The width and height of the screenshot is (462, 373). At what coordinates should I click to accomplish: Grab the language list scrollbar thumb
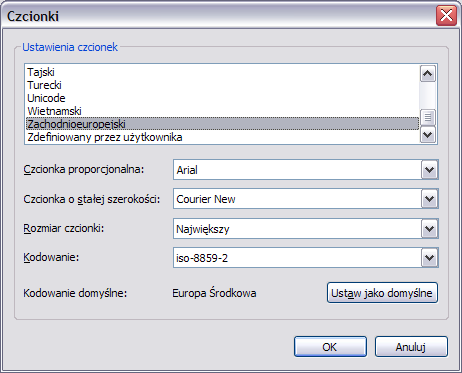[x=428, y=117]
